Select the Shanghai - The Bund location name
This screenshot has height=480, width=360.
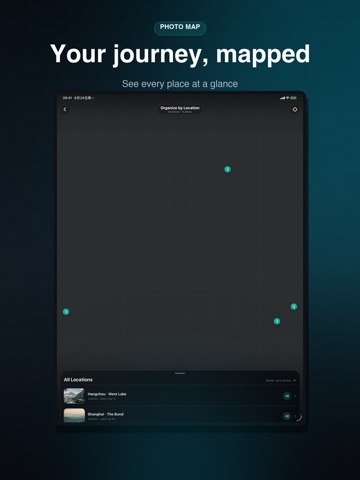(x=105, y=414)
